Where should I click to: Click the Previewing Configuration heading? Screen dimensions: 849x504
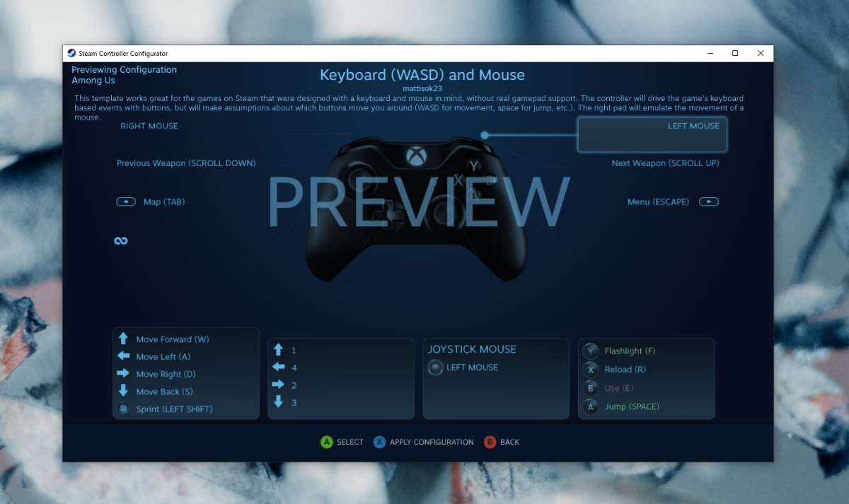click(x=125, y=70)
